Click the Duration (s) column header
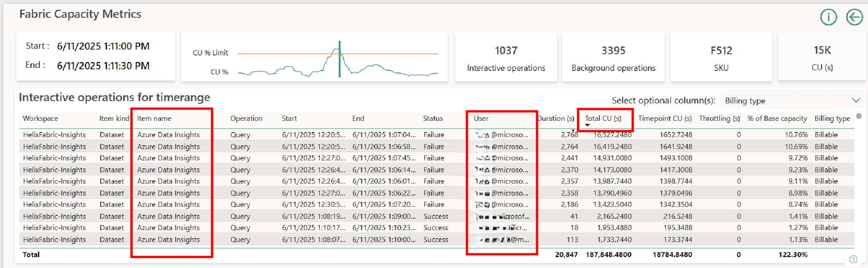The width and height of the screenshot is (868, 268). click(556, 119)
